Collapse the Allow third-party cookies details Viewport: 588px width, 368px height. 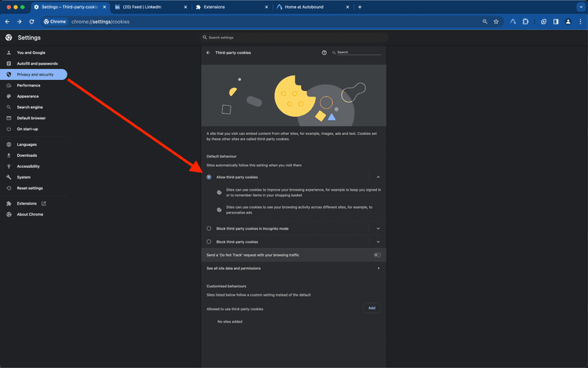(x=378, y=177)
